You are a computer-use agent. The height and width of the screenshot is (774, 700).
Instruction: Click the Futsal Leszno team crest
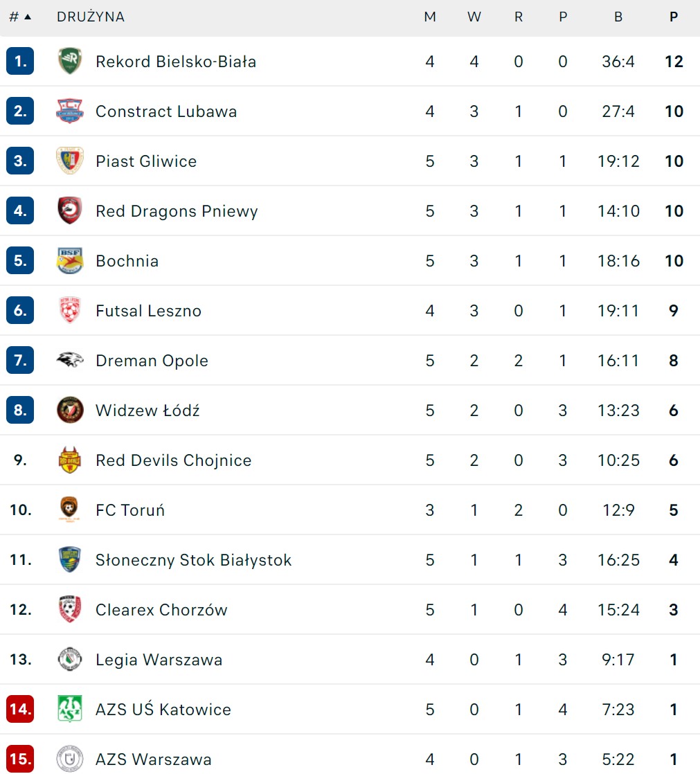click(70, 311)
